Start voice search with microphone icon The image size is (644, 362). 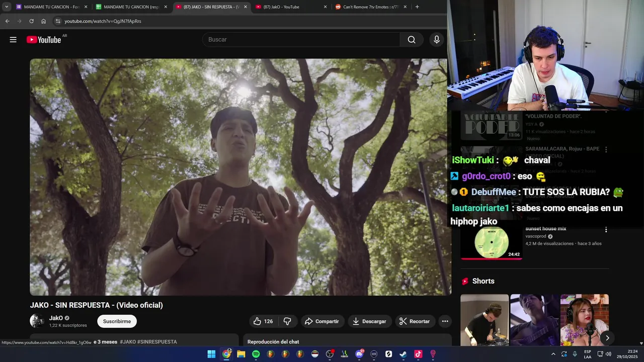coord(437,40)
